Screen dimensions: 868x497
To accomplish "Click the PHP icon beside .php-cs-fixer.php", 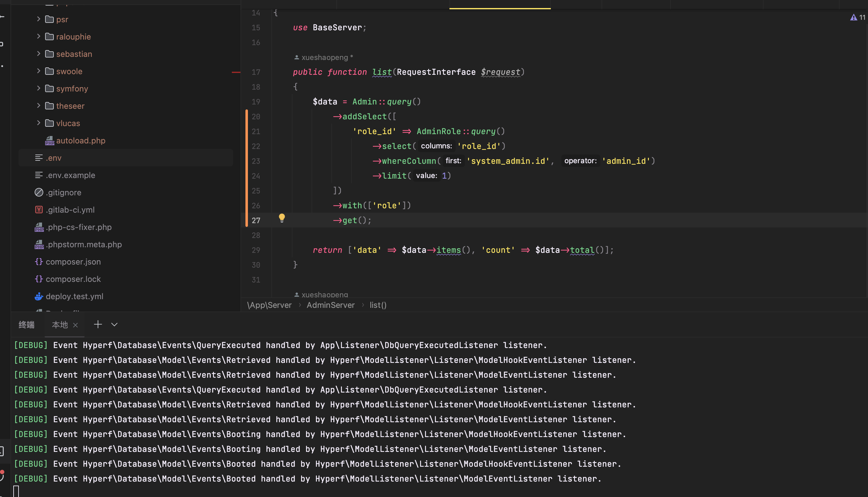I will [x=39, y=227].
